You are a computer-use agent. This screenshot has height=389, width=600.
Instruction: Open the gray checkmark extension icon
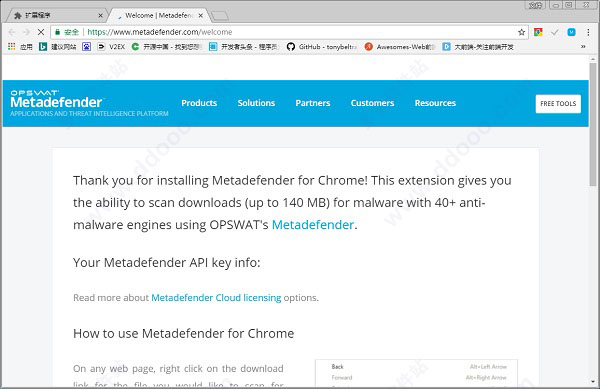[x=555, y=32]
